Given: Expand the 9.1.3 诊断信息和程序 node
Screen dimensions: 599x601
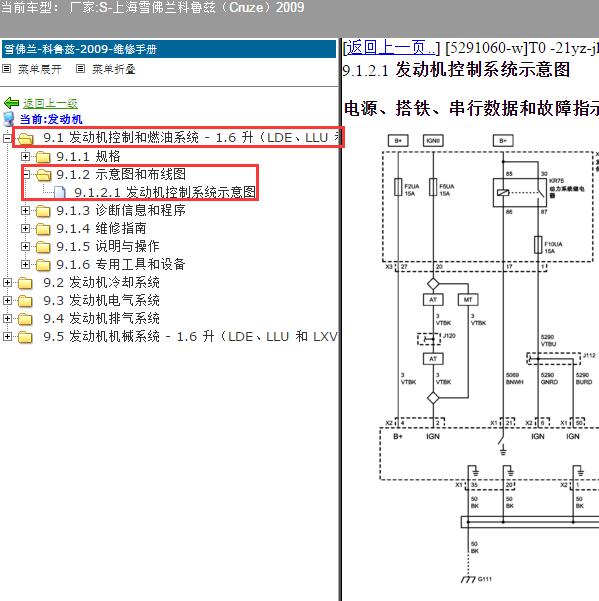Looking at the screenshot, I should click(x=25, y=210).
